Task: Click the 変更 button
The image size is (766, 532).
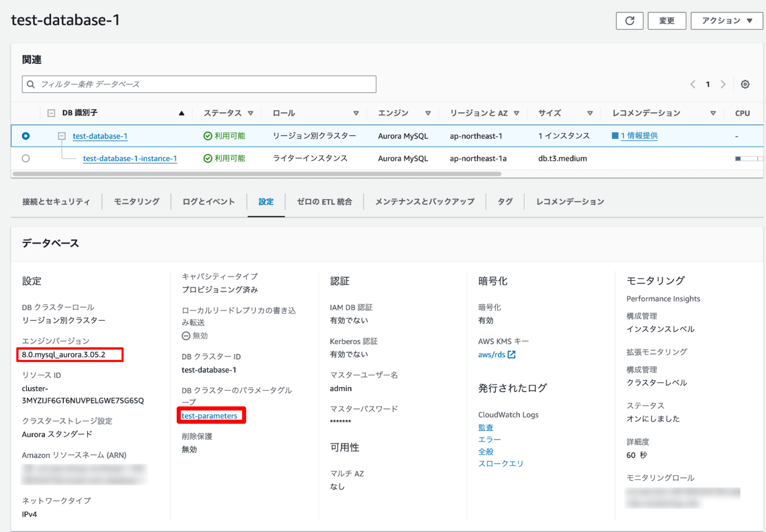Action: 667,21
